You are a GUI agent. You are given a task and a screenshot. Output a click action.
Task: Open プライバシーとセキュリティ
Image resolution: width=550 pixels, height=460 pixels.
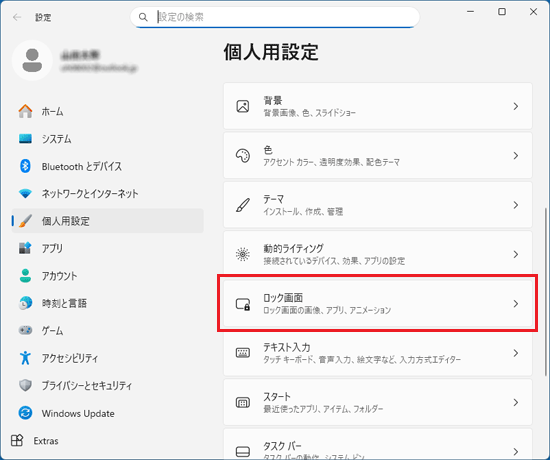[107, 385]
